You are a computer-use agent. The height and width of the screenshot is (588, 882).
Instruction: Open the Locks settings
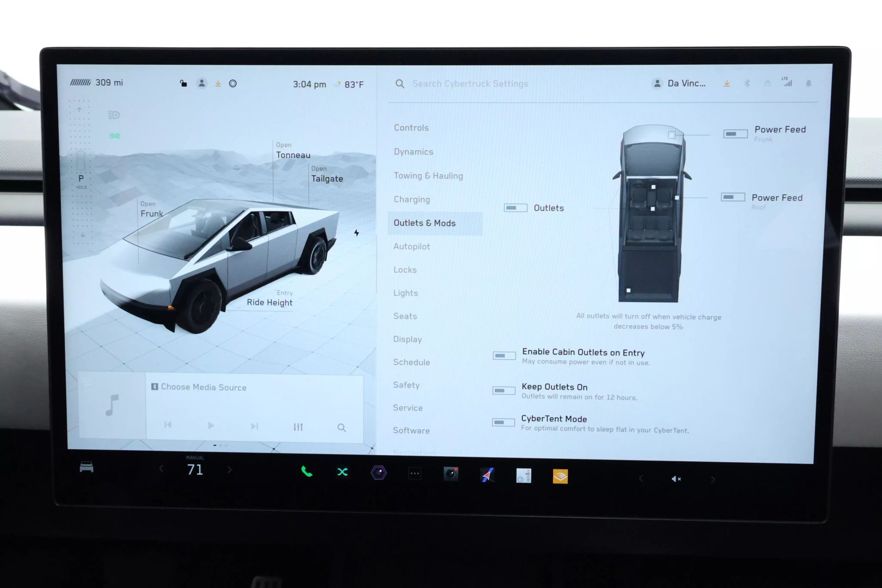click(x=405, y=269)
